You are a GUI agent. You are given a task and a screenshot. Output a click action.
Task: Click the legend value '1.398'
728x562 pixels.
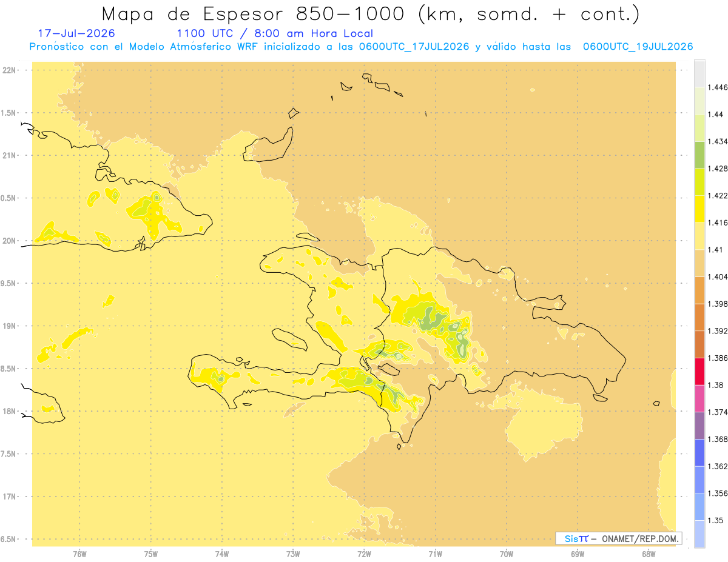coord(718,304)
